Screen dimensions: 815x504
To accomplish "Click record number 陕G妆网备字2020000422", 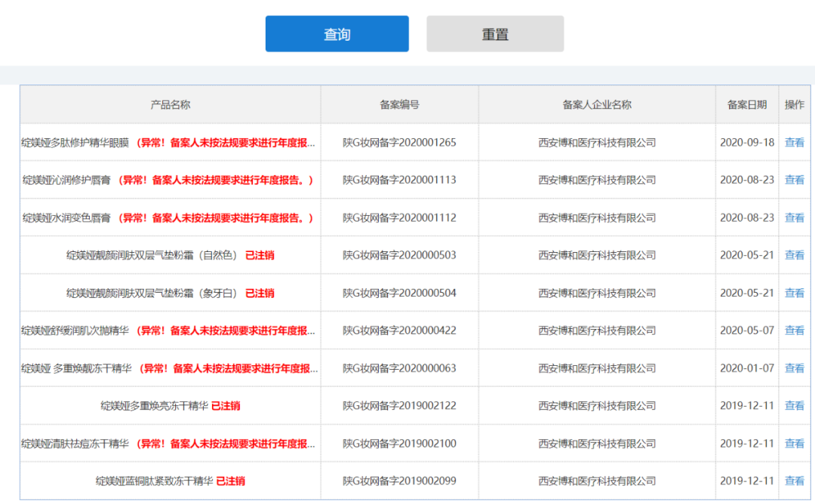I will click(x=399, y=330).
